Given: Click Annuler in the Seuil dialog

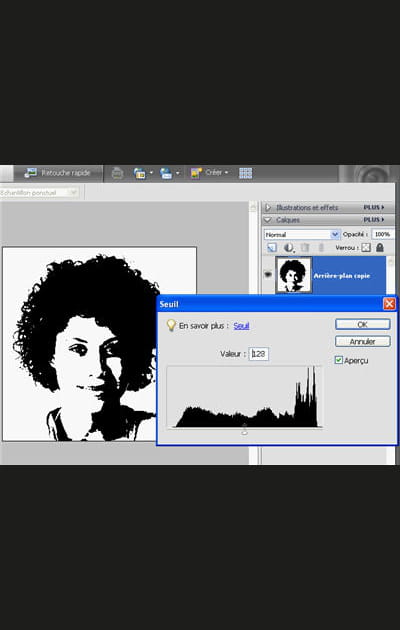Looking at the screenshot, I should coord(363,342).
